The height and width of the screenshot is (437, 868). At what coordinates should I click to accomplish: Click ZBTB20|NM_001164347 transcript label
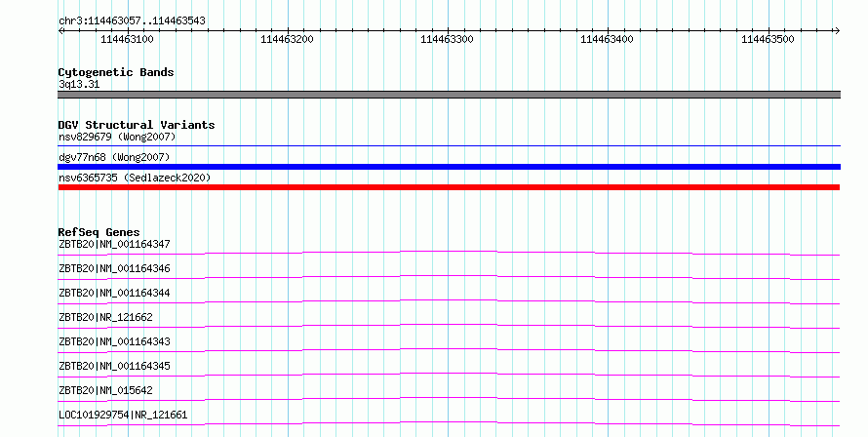click(x=114, y=244)
